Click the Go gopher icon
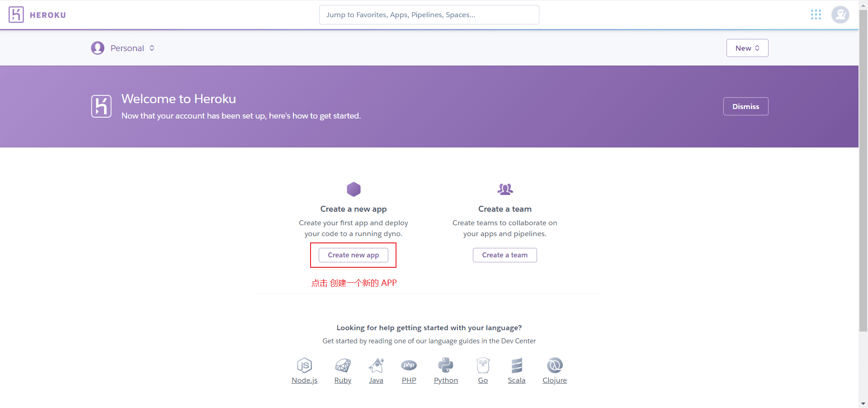This screenshot has height=408, width=868. [x=483, y=365]
